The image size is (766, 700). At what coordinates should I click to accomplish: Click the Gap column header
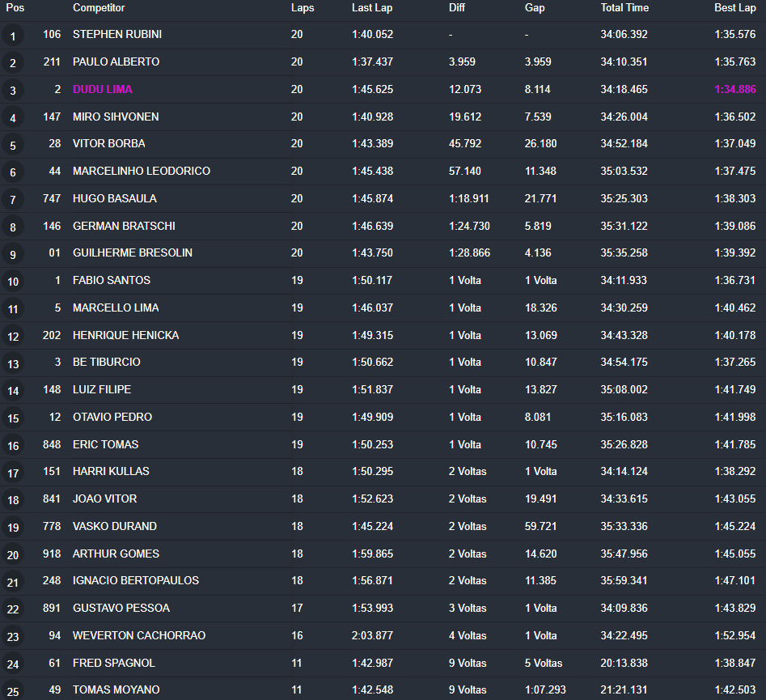coord(535,8)
